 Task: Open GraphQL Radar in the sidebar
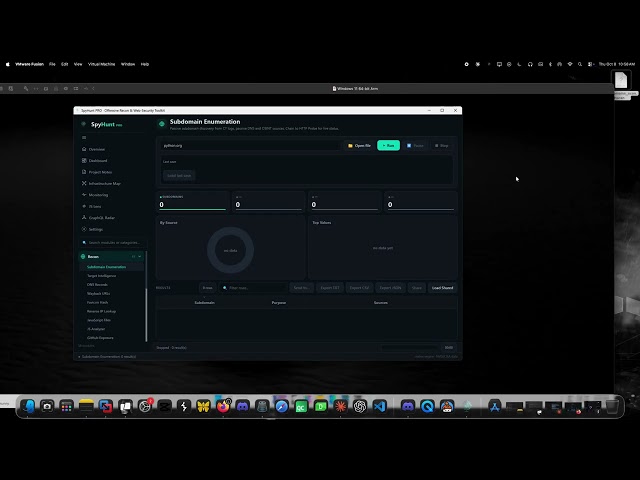click(x=102, y=218)
